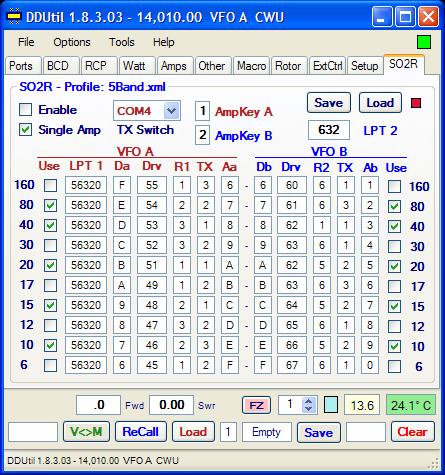Click the green status indicator square
445x475 pixels.
click(x=424, y=42)
